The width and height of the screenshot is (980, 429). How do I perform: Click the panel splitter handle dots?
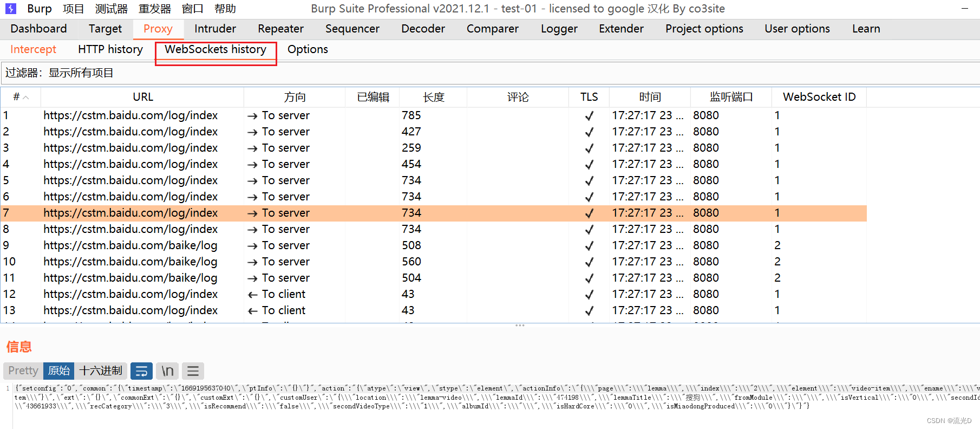(520, 326)
